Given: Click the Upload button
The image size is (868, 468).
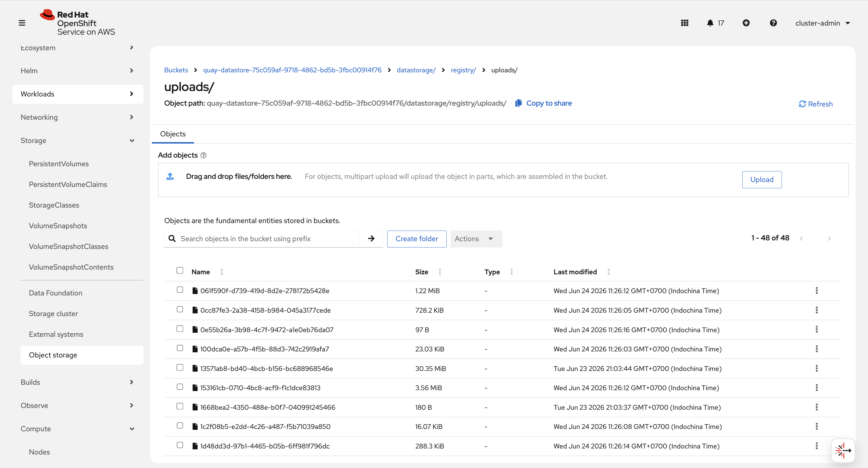Looking at the screenshot, I should (762, 179).
